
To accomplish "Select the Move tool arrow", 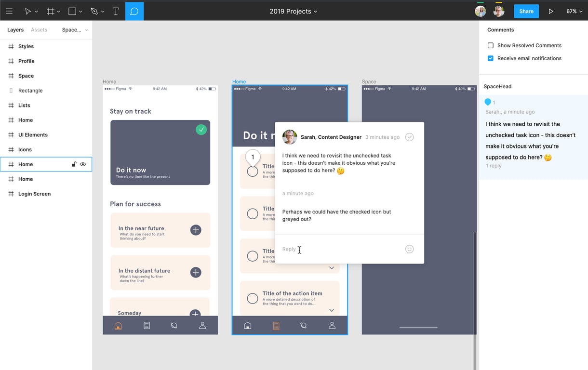I will coord(28,11).
